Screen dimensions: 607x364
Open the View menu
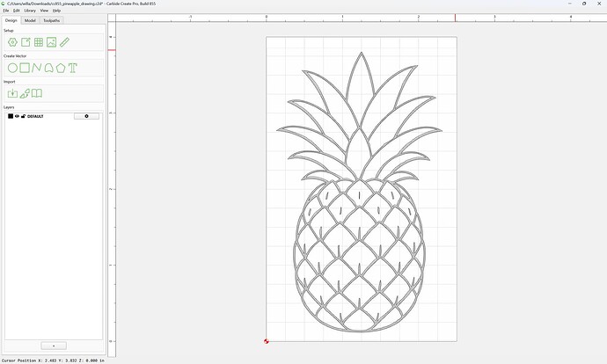tap(44, 11)
